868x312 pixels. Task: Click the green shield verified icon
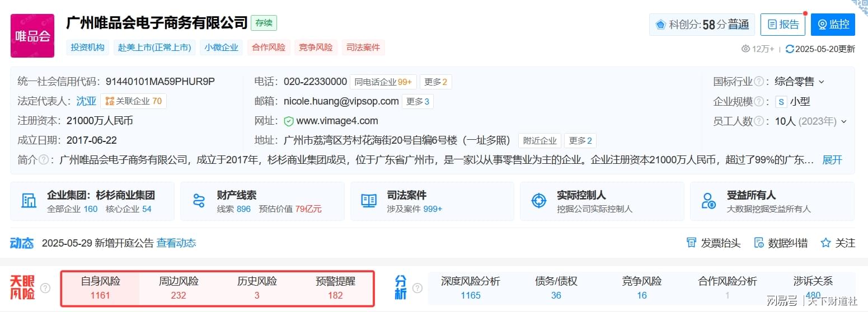coord(289,121)
